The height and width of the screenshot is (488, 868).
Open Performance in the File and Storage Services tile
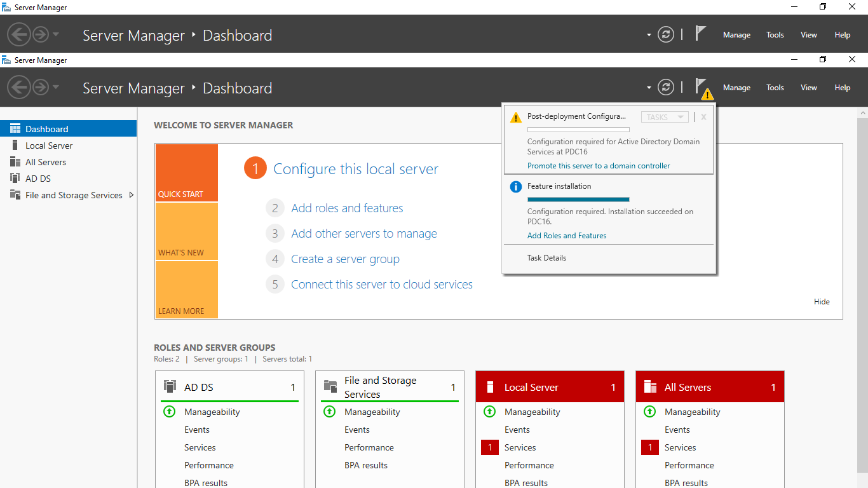point(369,447)
